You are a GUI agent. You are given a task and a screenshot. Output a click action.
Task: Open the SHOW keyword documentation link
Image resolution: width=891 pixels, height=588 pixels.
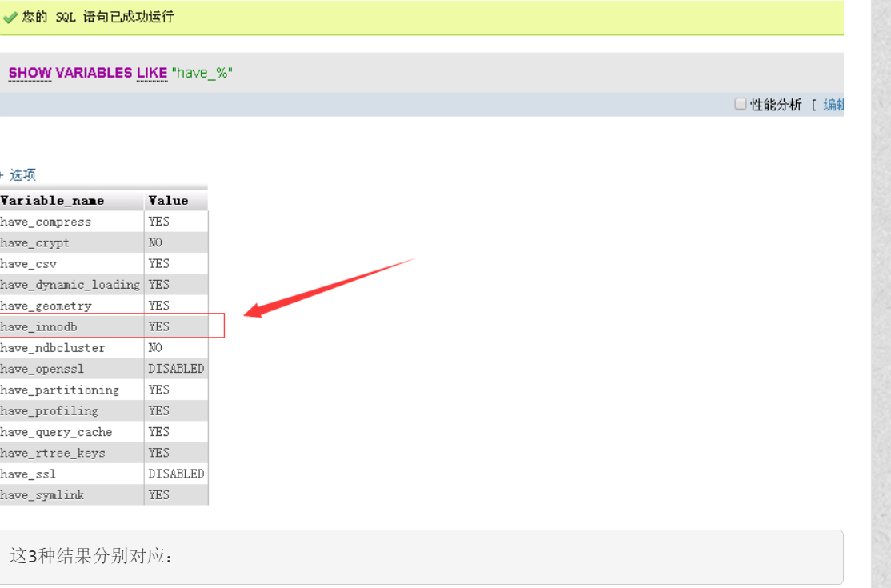(30, 73)
